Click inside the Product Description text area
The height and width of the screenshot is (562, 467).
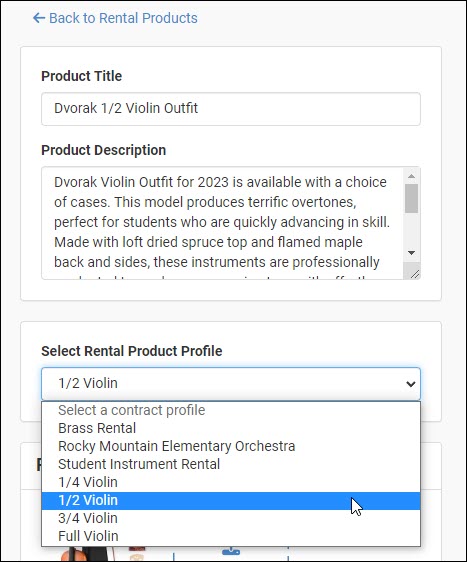(222, 223)
